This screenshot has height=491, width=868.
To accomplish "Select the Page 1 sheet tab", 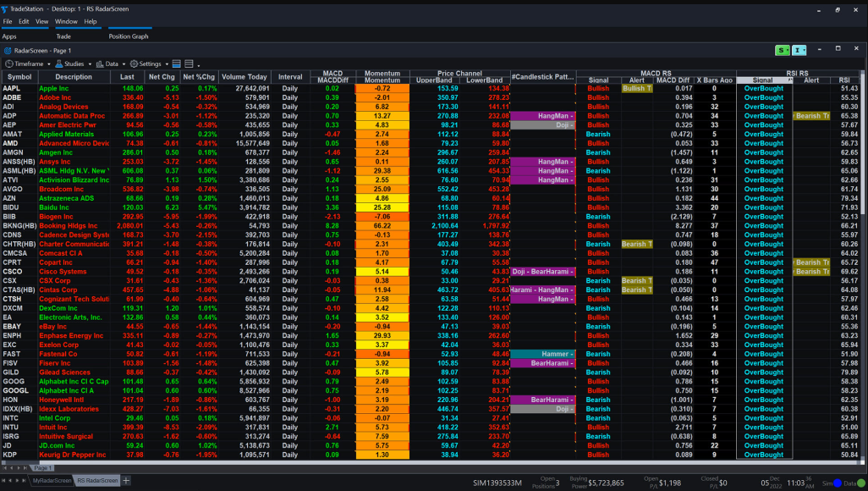I will click(42, 468).
